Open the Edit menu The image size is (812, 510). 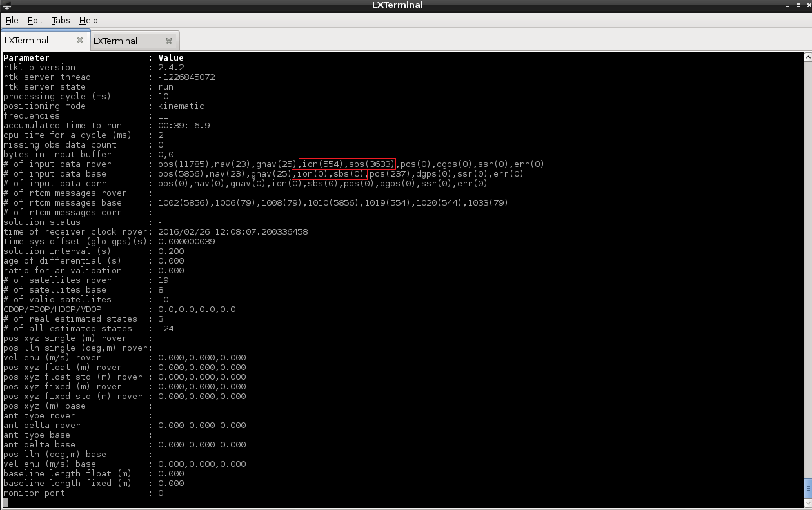(x=35, y=20)
